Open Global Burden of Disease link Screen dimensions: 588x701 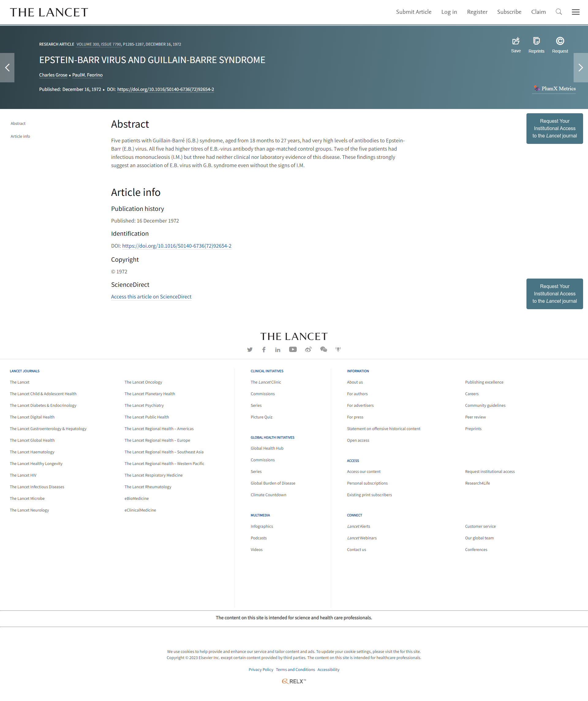273,483
